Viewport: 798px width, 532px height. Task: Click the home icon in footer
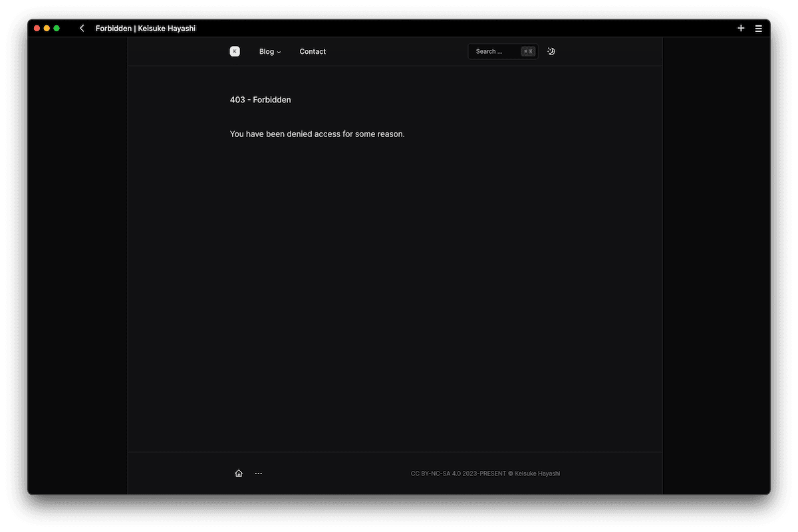[239, 473]
